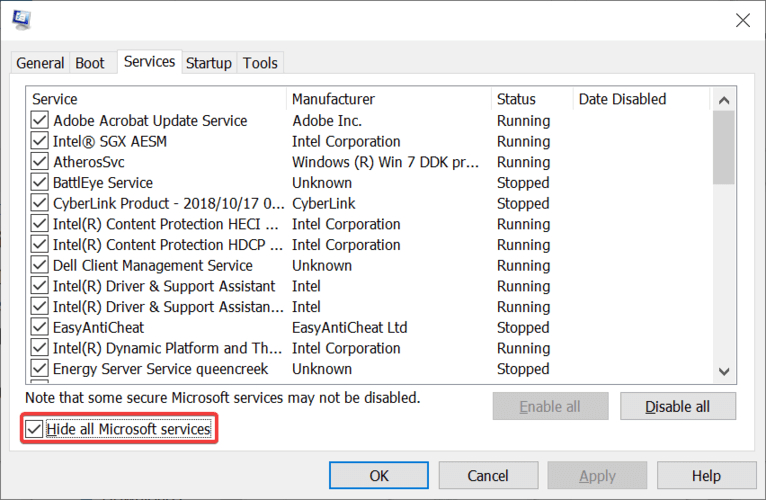Image resolution: width=766 pixels, height=500 pixels.
Task: Click 'Stopped' status of EasyAntiCheat
Action: 523,327
